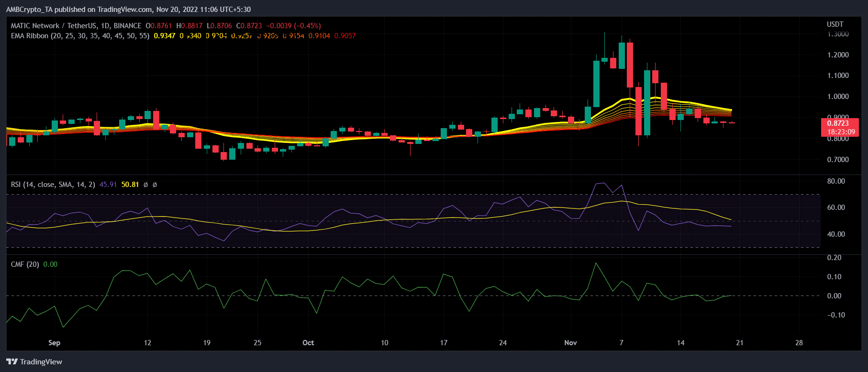
Task: Click the 40.00 RSI axis label
Action: 836,234
